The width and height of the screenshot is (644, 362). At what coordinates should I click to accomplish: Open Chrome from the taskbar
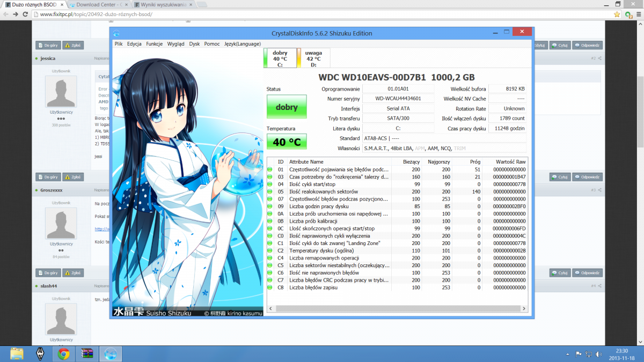[x=63, y=353]
